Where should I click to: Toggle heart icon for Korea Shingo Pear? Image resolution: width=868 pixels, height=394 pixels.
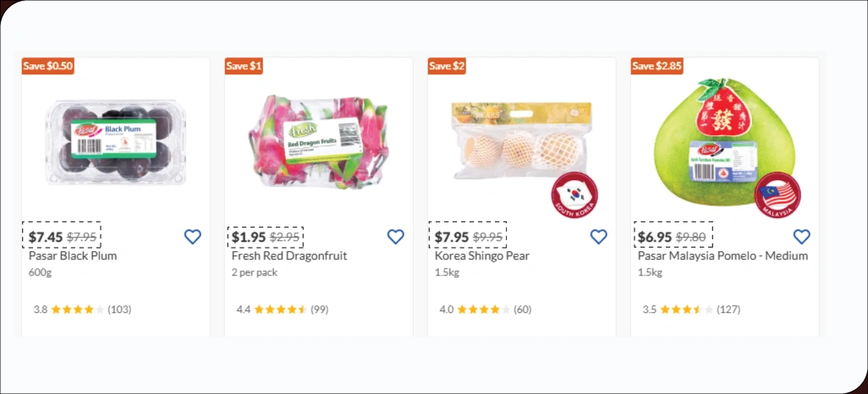click(599, 237)
